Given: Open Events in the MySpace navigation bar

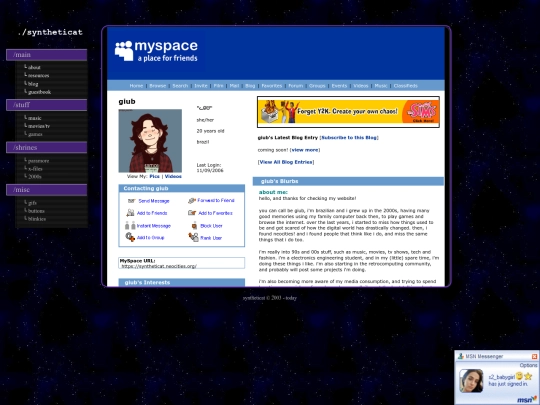Looking at the screenshot, I should click(x=339, y=86).
